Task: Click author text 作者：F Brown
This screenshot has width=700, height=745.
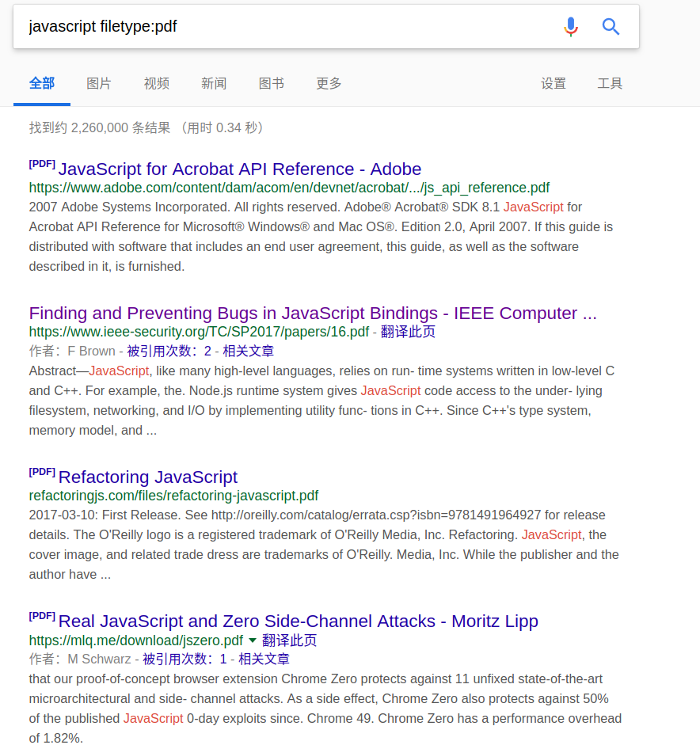Action: pos(72,351)
